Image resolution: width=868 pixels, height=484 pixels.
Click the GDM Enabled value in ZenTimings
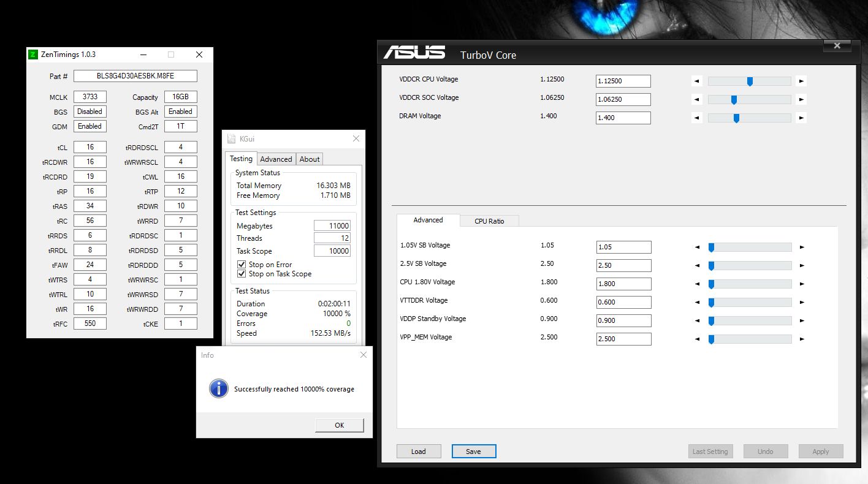tap(90, 126)
